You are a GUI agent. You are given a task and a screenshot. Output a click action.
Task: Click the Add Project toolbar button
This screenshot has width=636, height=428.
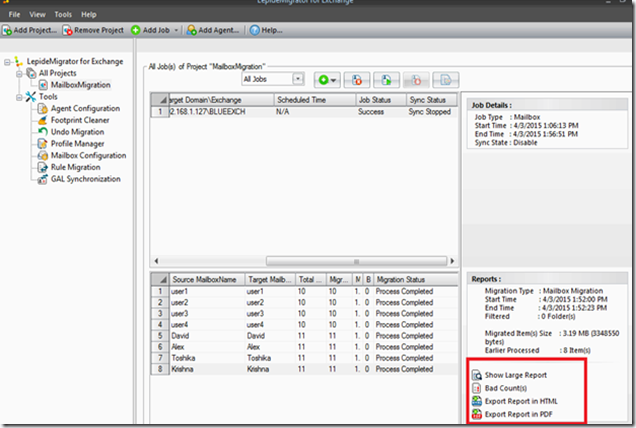(29, 30)
